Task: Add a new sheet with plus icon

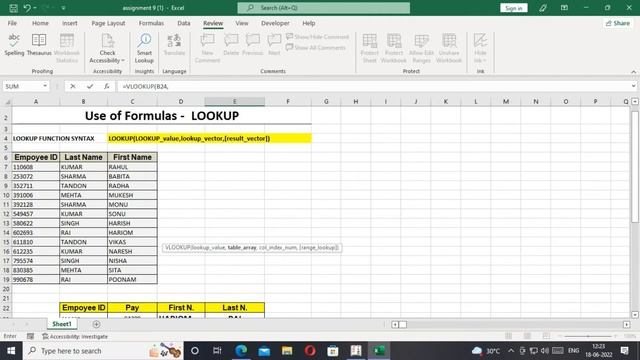Action: pyautogui.click(x=96, y=324)
